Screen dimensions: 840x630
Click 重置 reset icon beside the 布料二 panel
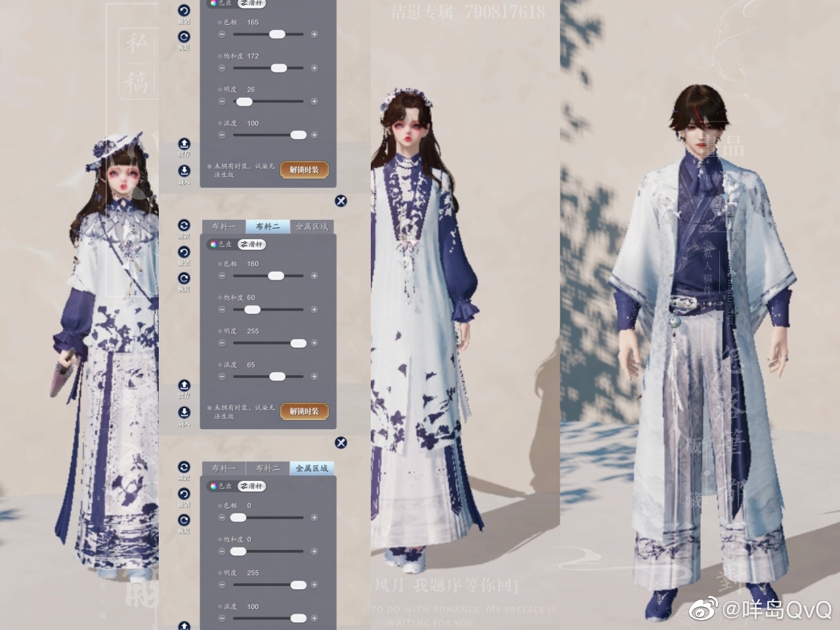(x=184, y=225)
